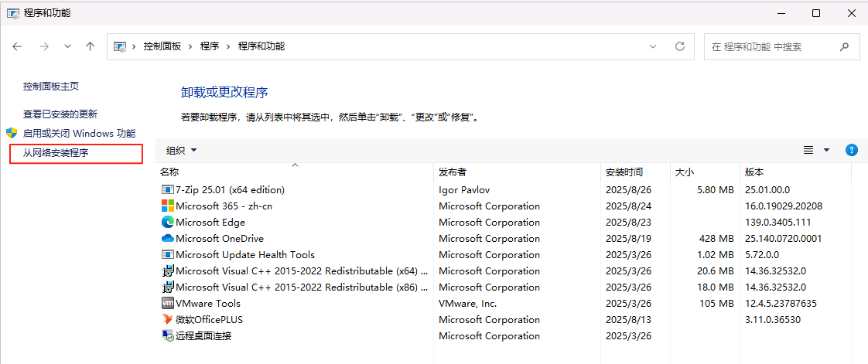The image size is (868, 364).
Task: Open the 从网络安装程序 link
Action: (x=56, y=153)
